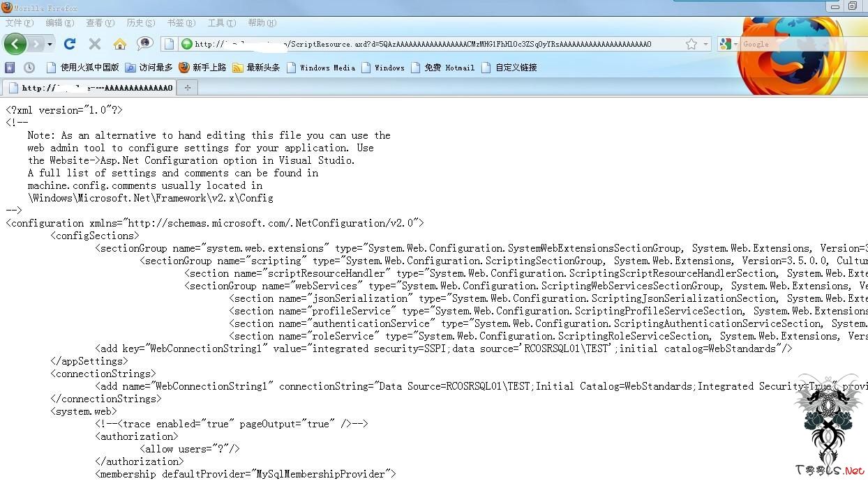Click the Firefox logo in the title bar
Viewport: 868px width, 481px height.
(x=7, y=7)
